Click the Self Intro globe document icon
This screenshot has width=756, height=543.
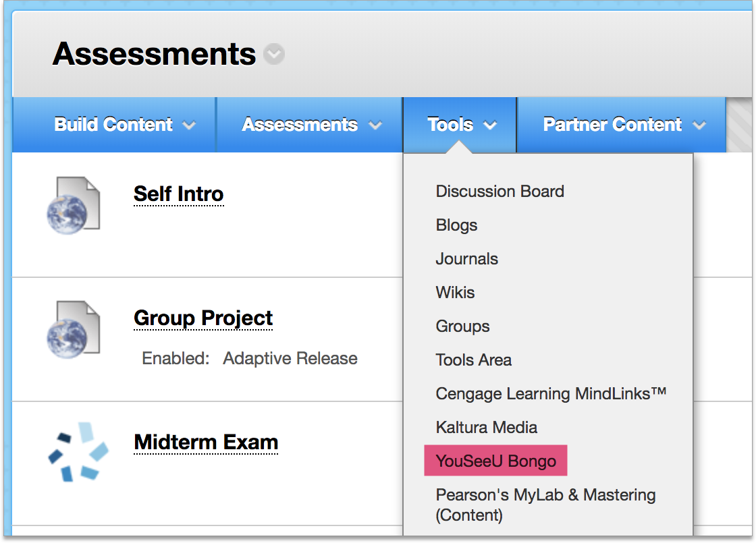point(73,205)
